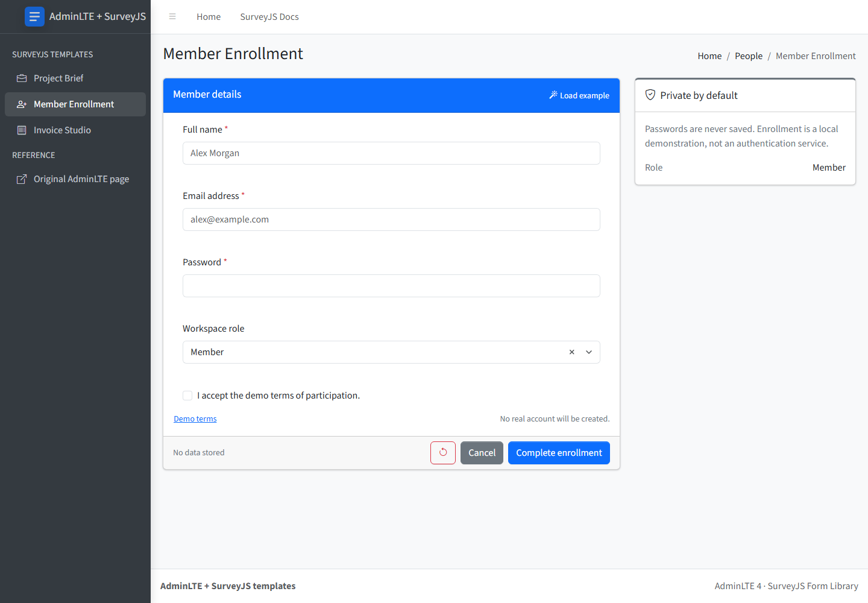Click the 'Private by default' card heading
868x603 pixels.
(699, 95)
